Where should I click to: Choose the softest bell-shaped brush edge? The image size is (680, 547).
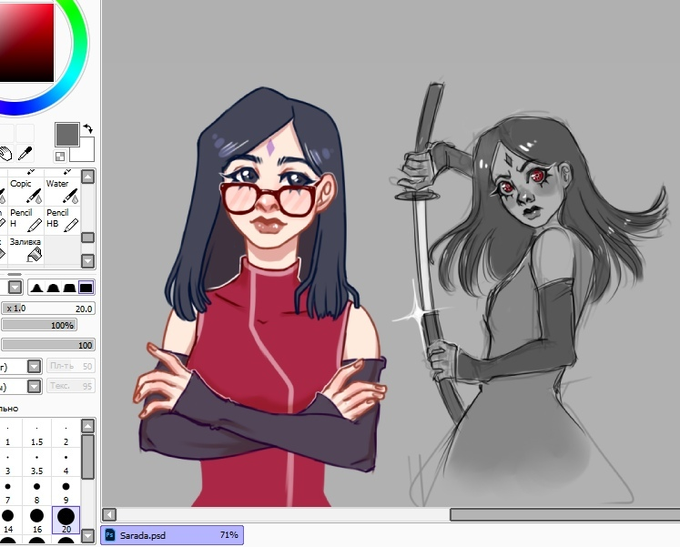point(36,287)
